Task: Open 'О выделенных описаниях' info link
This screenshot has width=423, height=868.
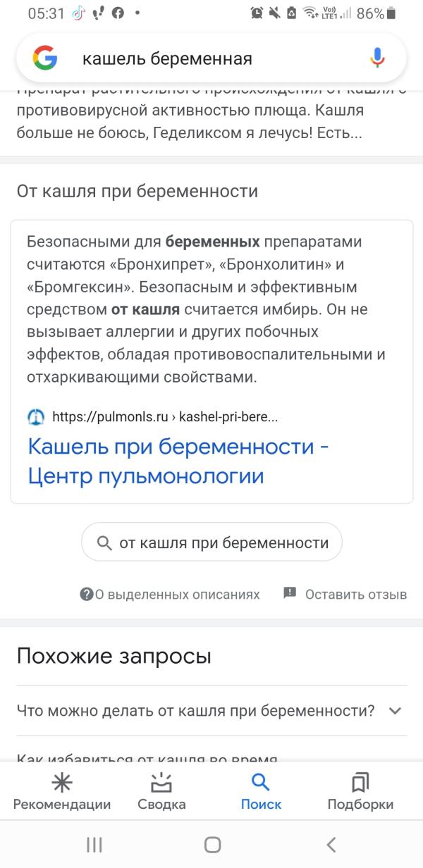Action: click(177, 594)
